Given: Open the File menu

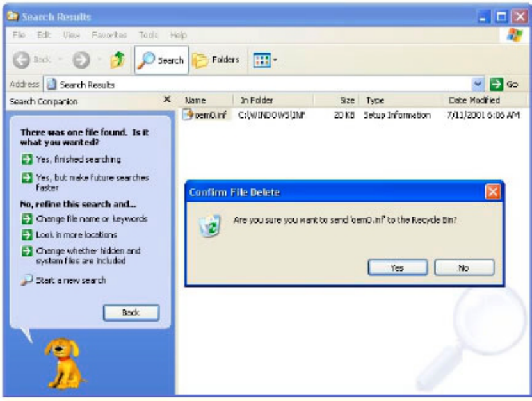Looking at the screenshot, I should 19,35.
